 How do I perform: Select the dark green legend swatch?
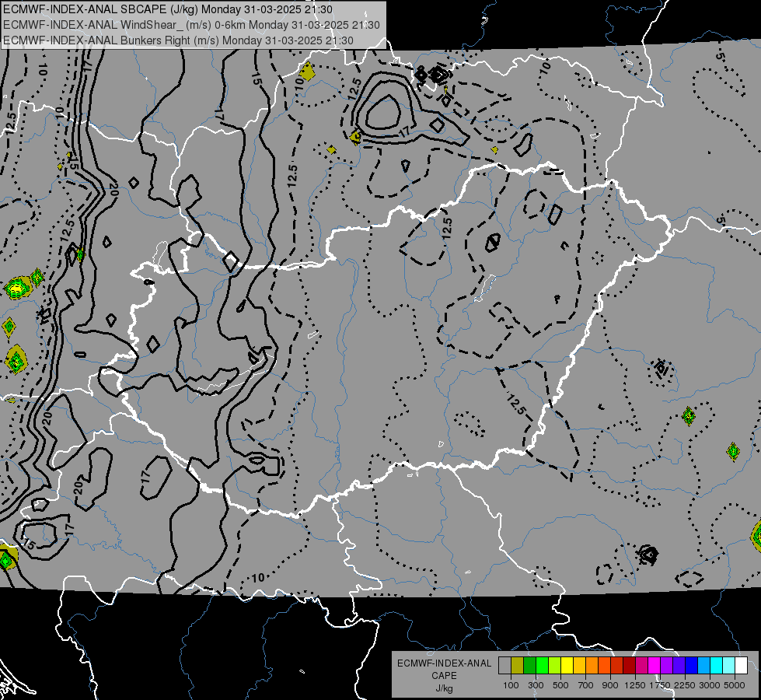point(529,665)
